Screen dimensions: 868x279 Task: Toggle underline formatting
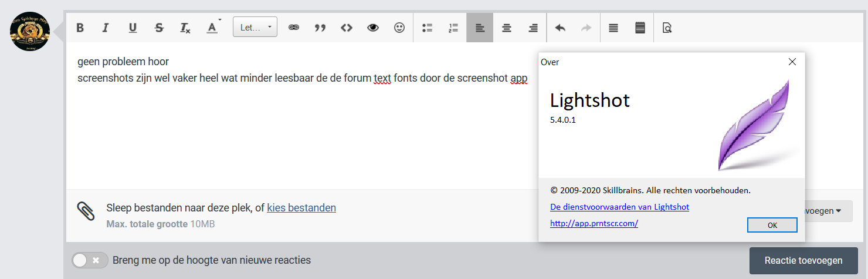click(133, 28)
